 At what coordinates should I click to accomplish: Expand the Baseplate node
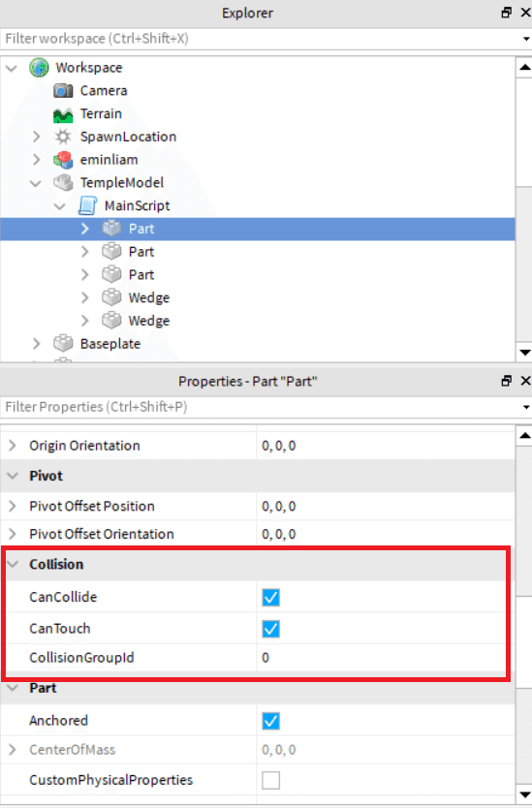tap(36, 343)
